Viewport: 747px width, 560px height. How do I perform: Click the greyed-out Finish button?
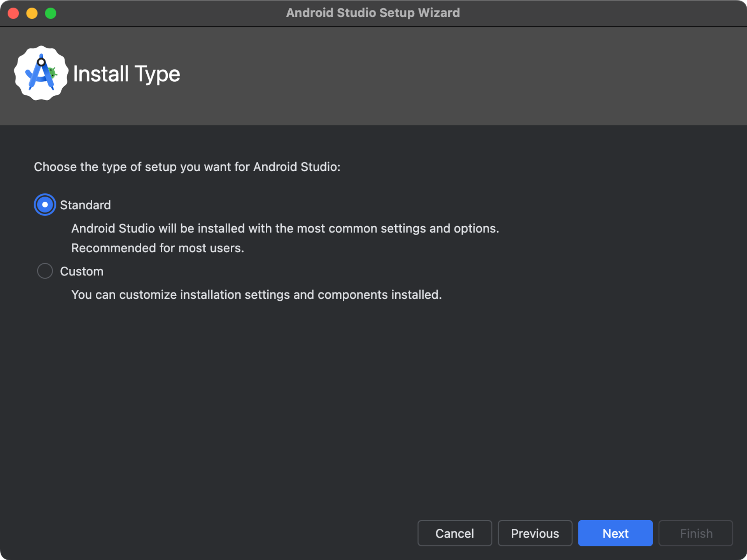point(696,533)
